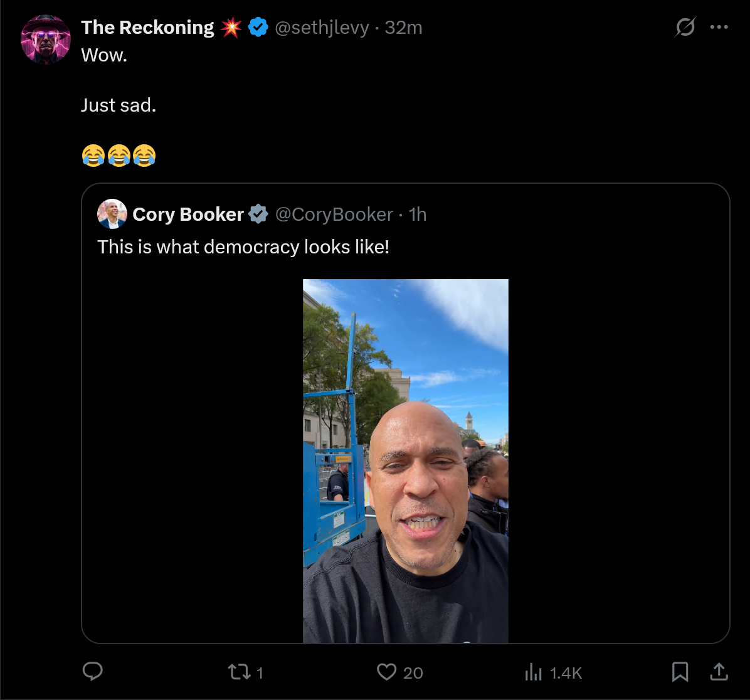This screenshot has width=750, height=700.
Task: Bookmark this post
Action: click(x=680, y=672)
